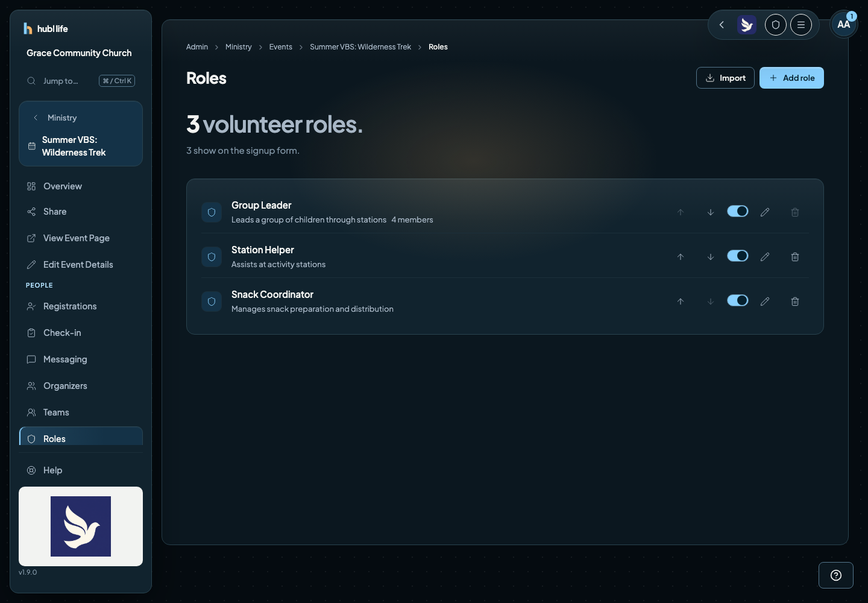This screenshot has width=868, height=603.
Task: Edit the Snack Coordinator role
Action: pyautogui.click(x=765, y=301)
